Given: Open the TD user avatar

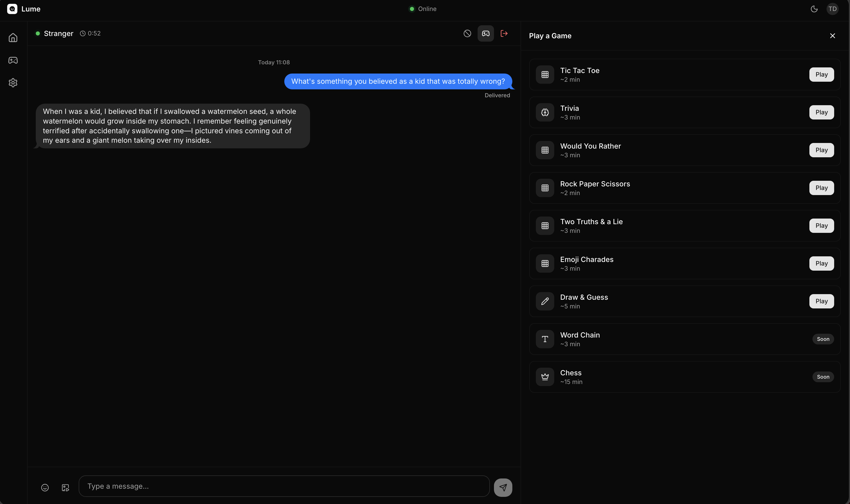Looking at the screenshot, I should (x=832, y=9).
